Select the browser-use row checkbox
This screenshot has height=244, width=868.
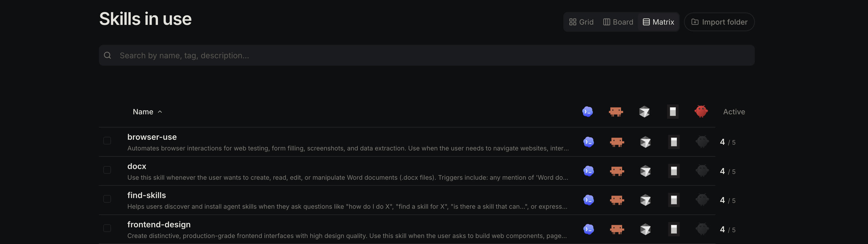click(107, 141)
